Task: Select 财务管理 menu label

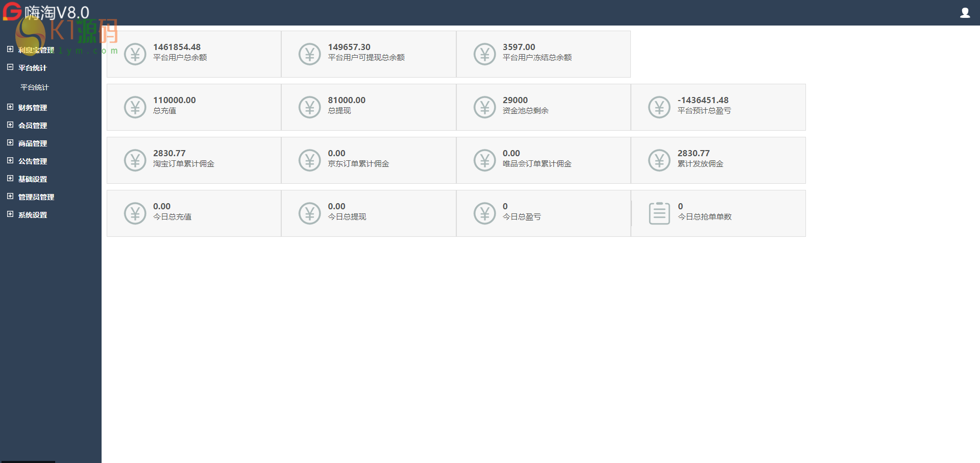Action: click(33, 108)
